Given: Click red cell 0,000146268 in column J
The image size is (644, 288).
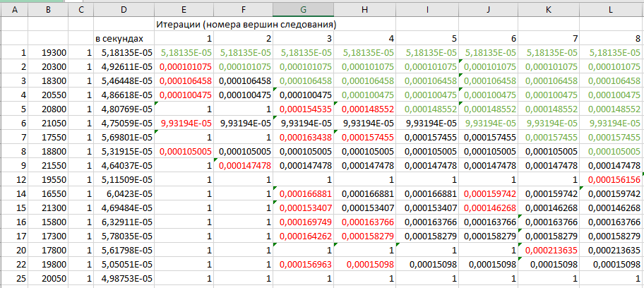Looking at the screenshot, I should (x=489, y=207).
